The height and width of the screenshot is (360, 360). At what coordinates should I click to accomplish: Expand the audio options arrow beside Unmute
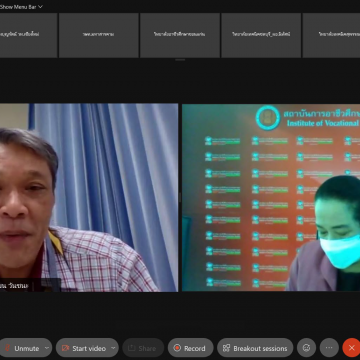[47, 348]
